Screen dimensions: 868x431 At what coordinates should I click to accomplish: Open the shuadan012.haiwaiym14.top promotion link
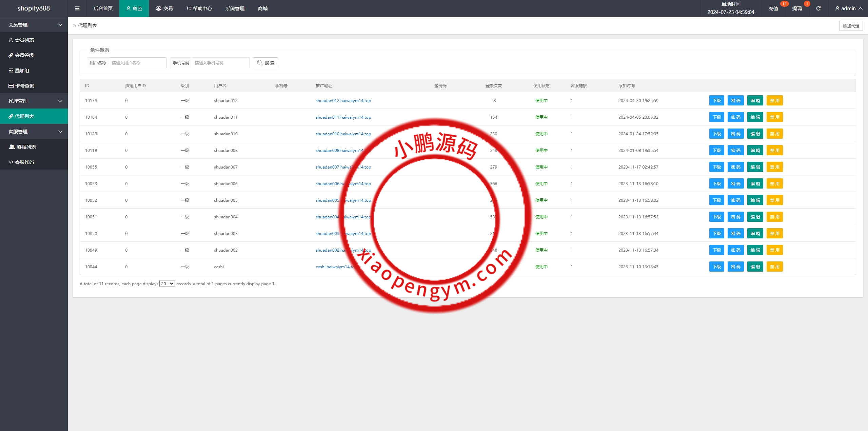pos(343,101)
